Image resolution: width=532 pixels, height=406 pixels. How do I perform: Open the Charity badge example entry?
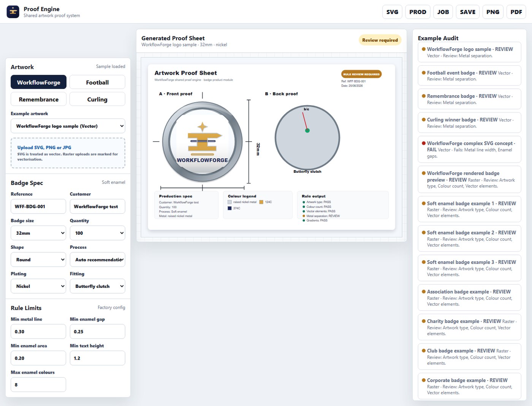tap(469, 327)
